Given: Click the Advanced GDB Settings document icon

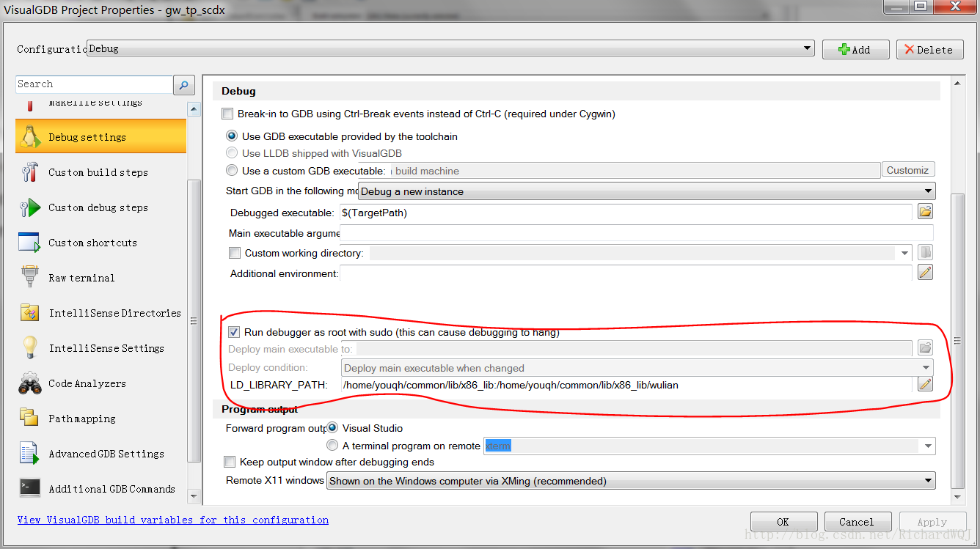Looking at the screenshot, I should (x=29, y=454).
